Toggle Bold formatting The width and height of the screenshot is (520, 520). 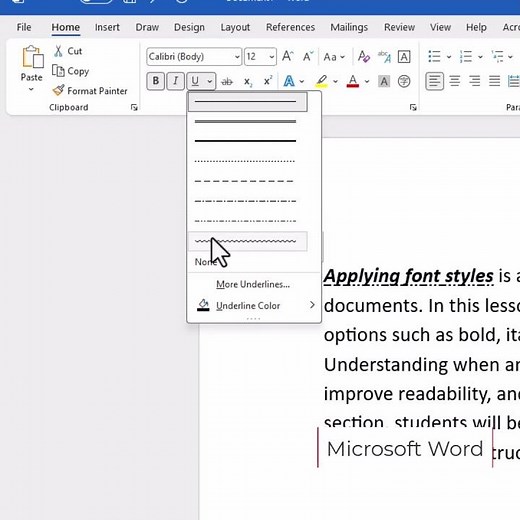[155, 81]
